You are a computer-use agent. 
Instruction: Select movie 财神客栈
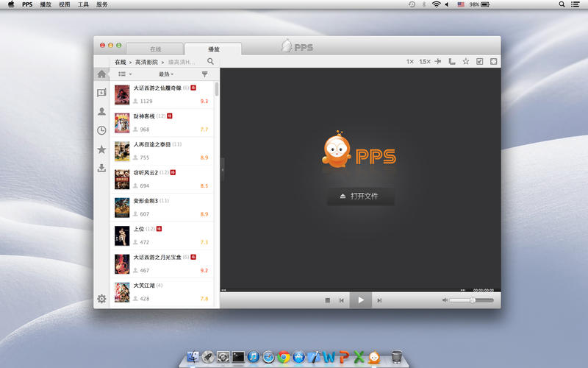click(162, 123)
